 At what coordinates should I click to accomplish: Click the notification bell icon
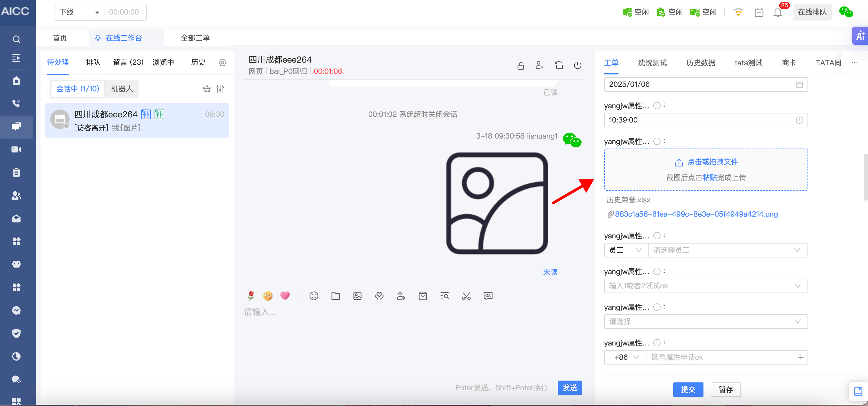[777, 13]
